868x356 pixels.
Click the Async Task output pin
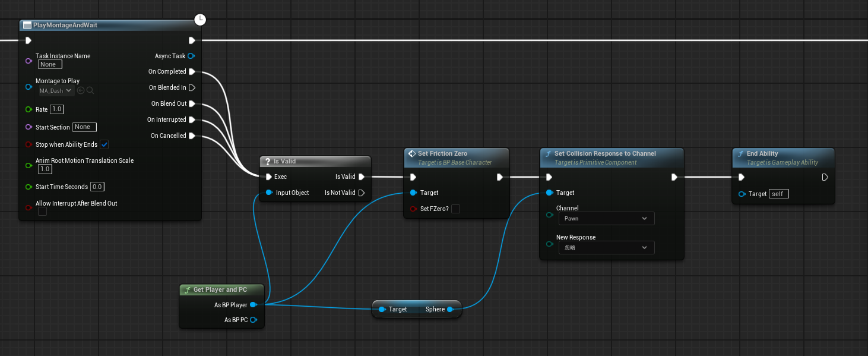pyautogui.click(x=191, y=56)
